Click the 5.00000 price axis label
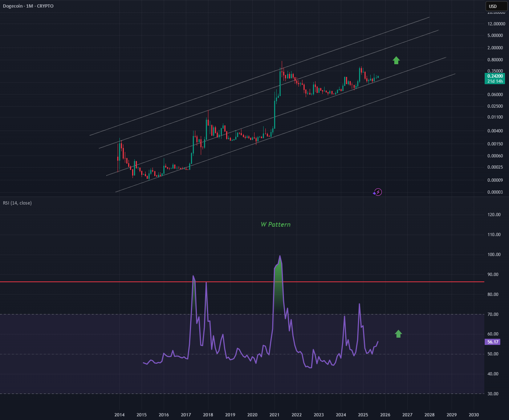The image size is (509, 420). tap(495, 36)
